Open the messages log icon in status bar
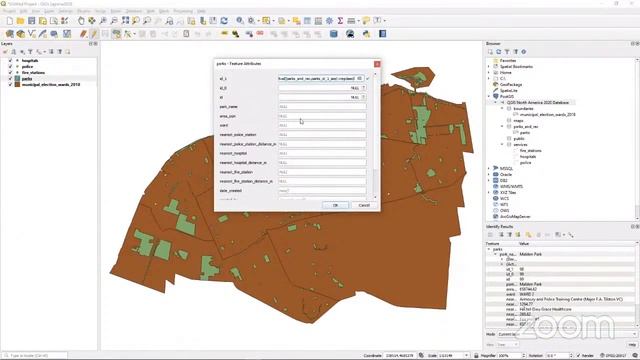This screenshot has height=360, width=640. click(x=634, y=356)
